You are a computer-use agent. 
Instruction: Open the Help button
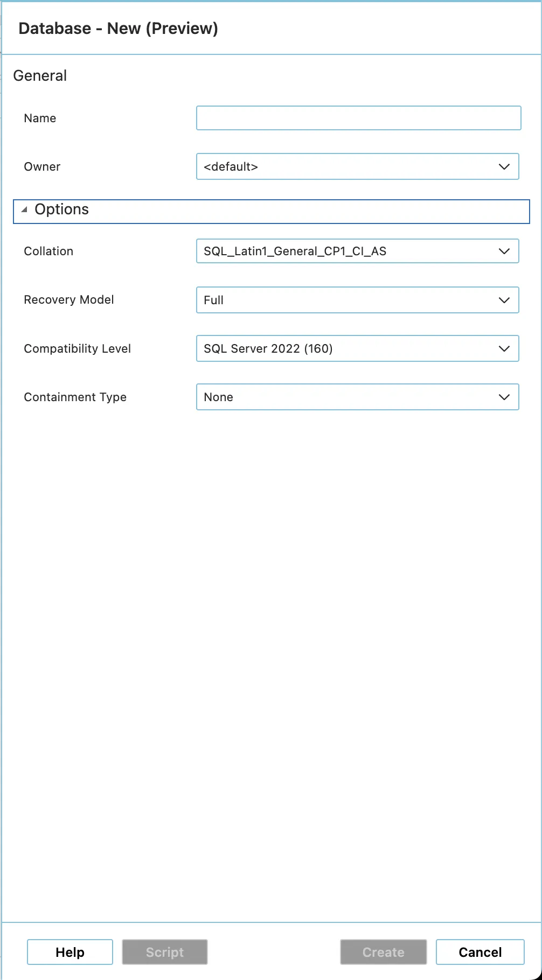[x=70, y=952]
